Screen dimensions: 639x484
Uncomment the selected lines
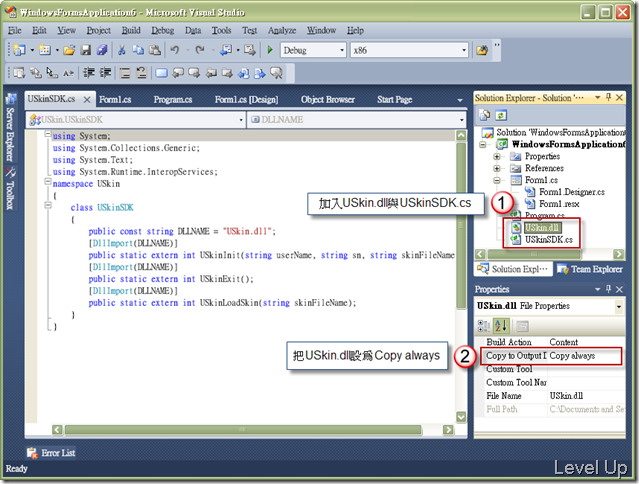pos(141,73)
